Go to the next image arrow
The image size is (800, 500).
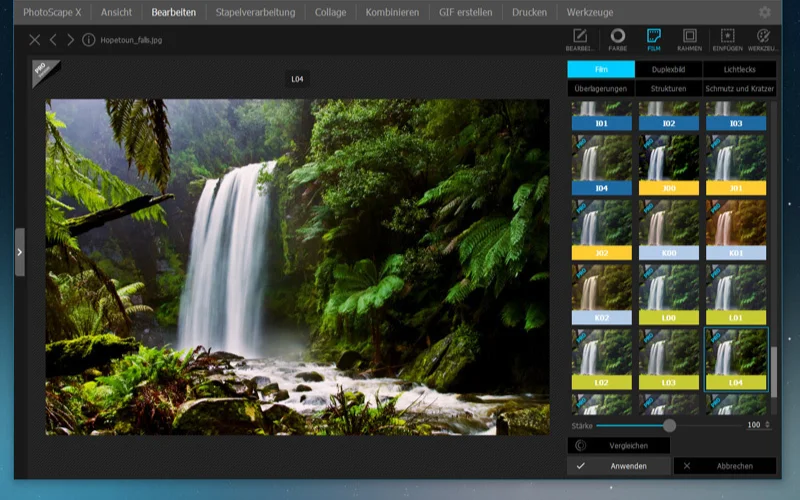coord(70,40)
